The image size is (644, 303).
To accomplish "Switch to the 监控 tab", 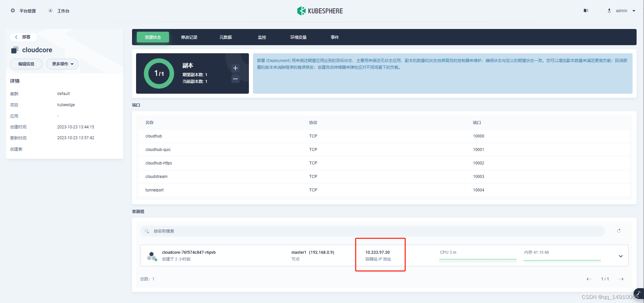I will click(262, 37).
